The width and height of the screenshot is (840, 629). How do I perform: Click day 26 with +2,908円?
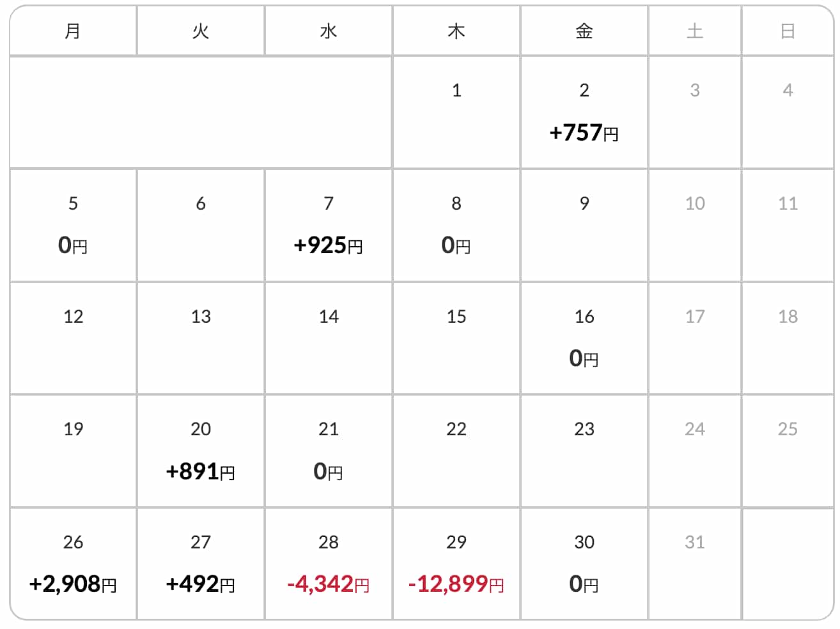pyautogui.click(x=73, y=564)
